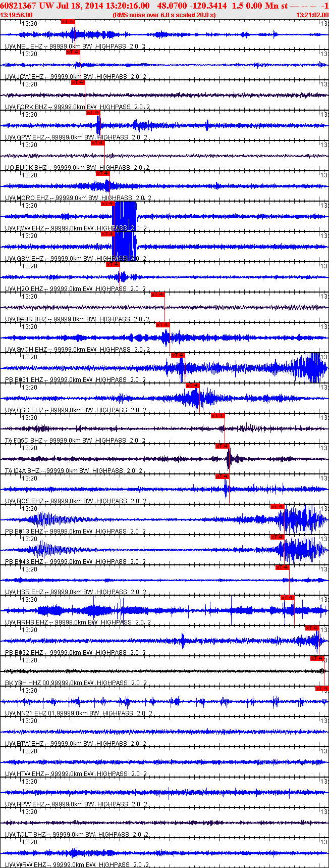Click the pick marker on UW.NN21.EHZ trace
The height and width of the screenshot is (868, 329).
tap(322, 689)
